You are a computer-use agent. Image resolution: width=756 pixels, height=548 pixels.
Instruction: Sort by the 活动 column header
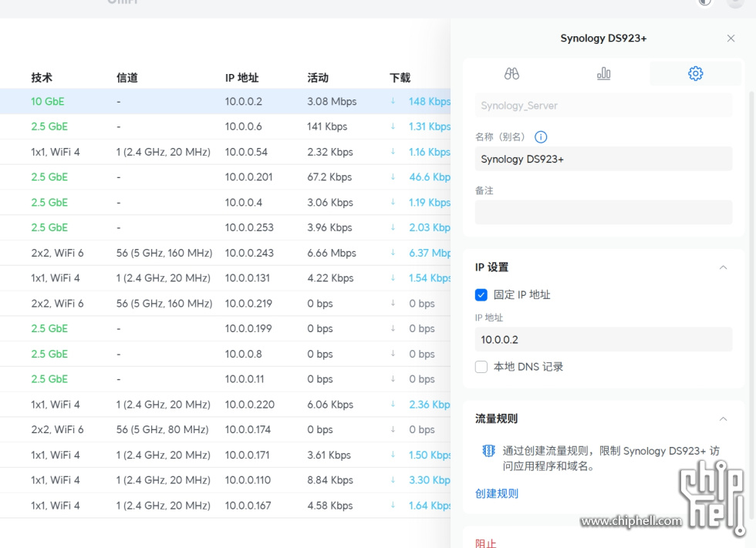tap(318, 78)
